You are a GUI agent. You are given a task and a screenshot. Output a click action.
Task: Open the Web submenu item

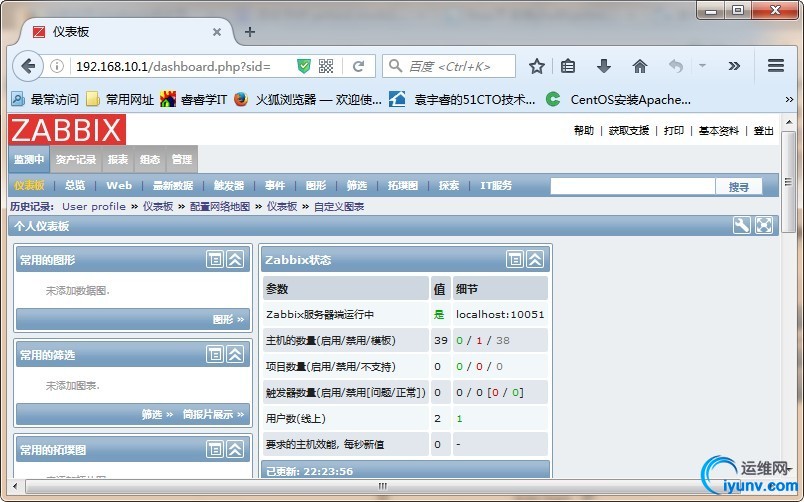[x=119, y=186]
